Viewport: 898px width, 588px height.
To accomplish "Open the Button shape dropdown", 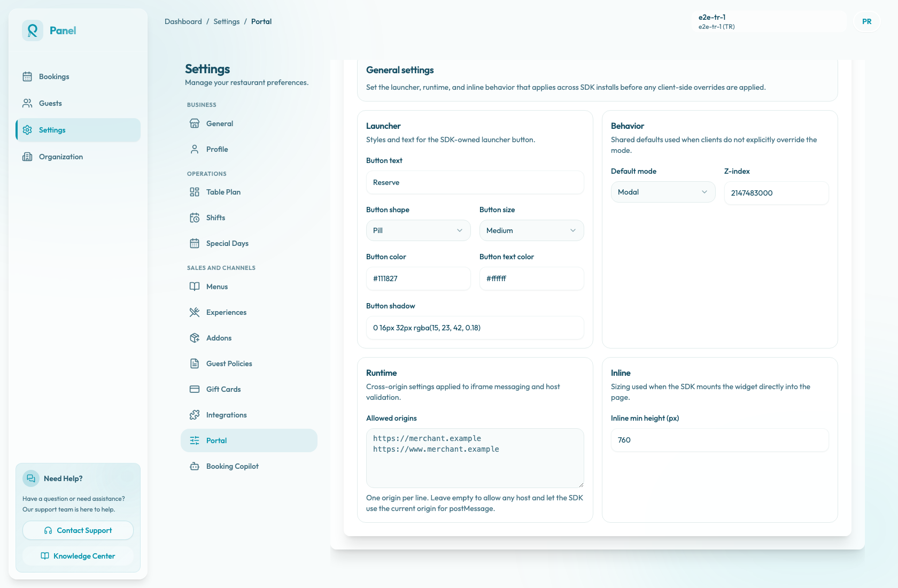I will [x=418, y=230].
